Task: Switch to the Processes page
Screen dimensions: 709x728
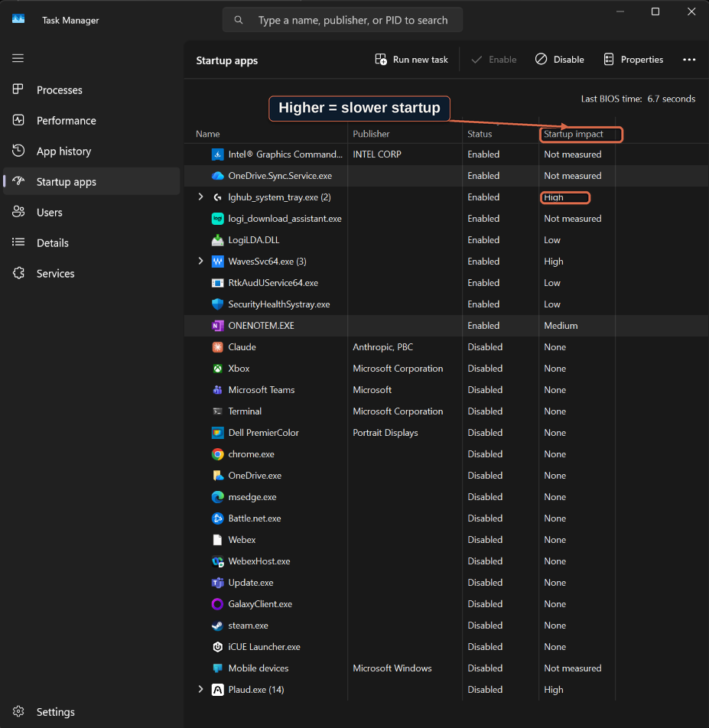Action: 92,89
